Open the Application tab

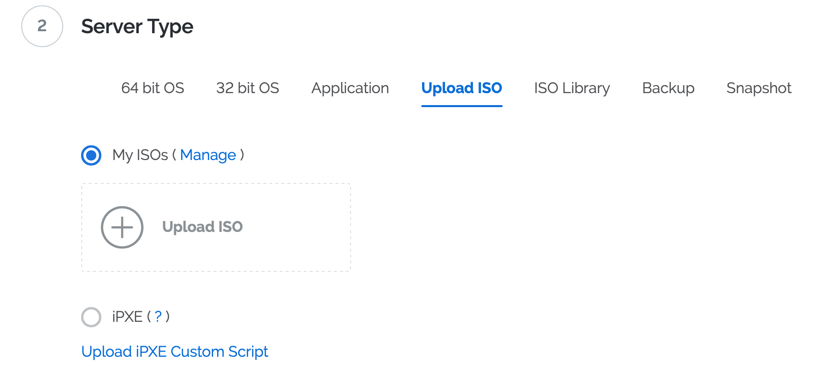(x=350, y=88)
